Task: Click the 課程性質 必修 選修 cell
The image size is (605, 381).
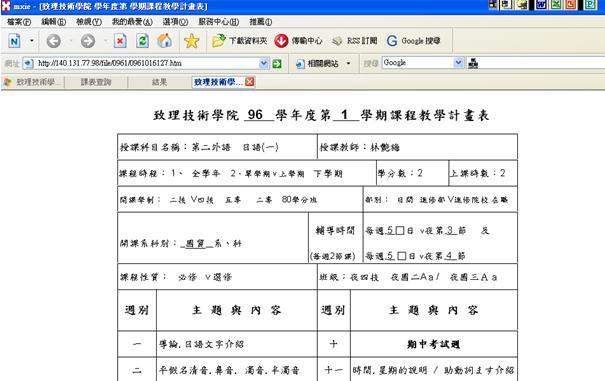Action: click(217, 277)
